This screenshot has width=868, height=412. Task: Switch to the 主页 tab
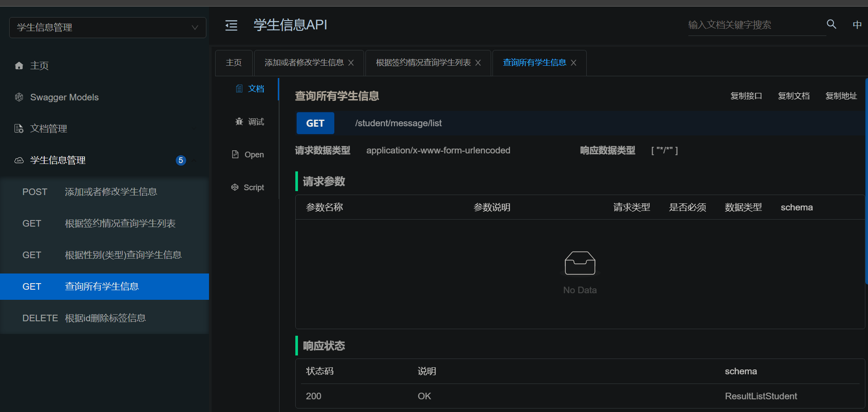pyautogui.click(x=234, y=63)
